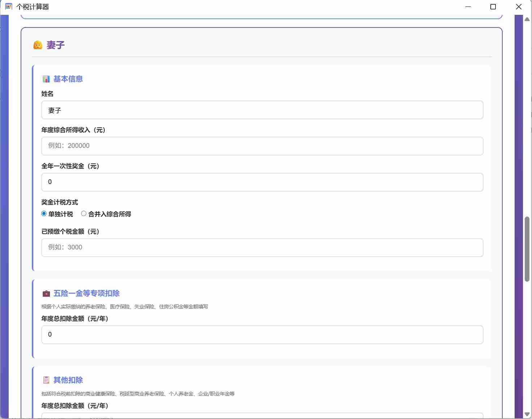Click the 其他扣除 section heading

point(68,380)
